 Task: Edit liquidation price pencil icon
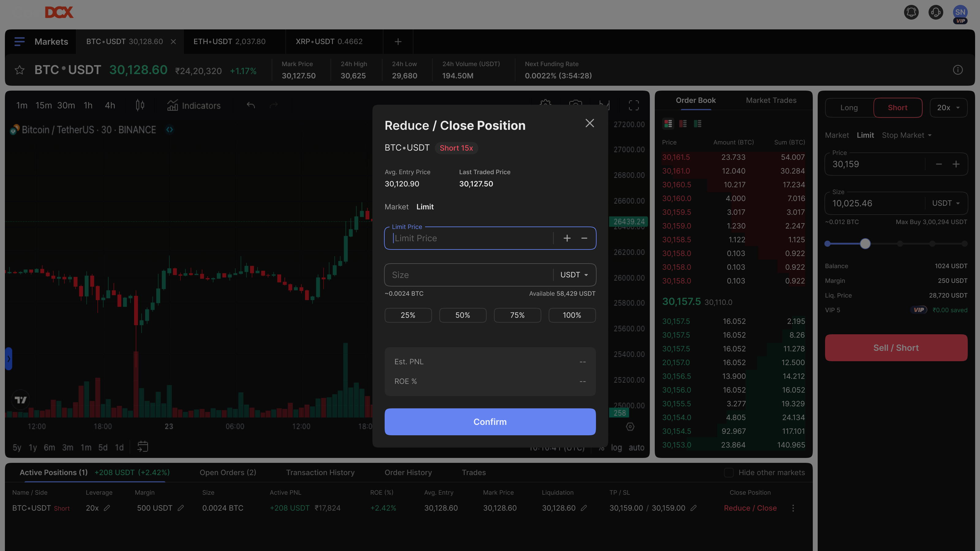tap(584, 508)
